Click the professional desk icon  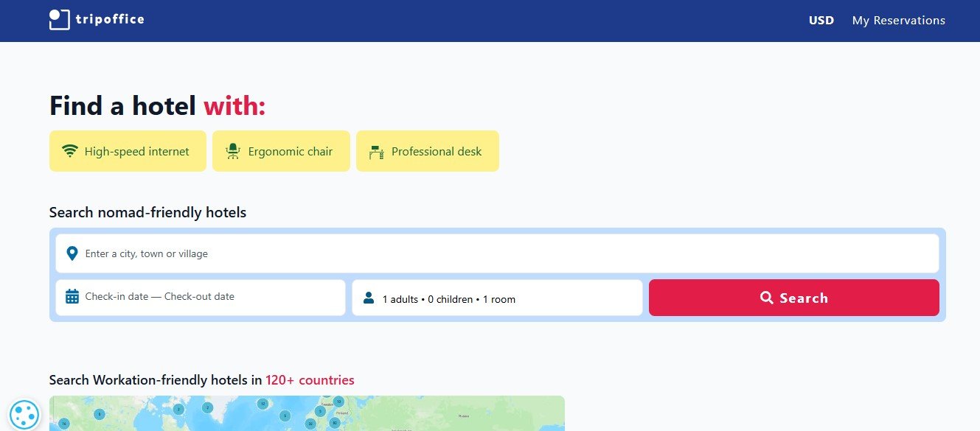pyautogui.click(x=376, y=152)
